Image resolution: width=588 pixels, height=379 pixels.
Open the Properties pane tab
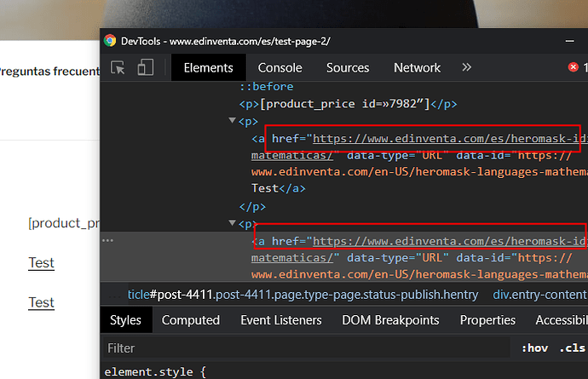click(x=487, y=320)
